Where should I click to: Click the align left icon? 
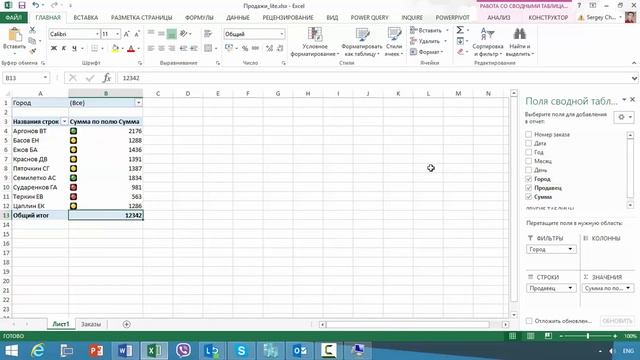point(151,49)
